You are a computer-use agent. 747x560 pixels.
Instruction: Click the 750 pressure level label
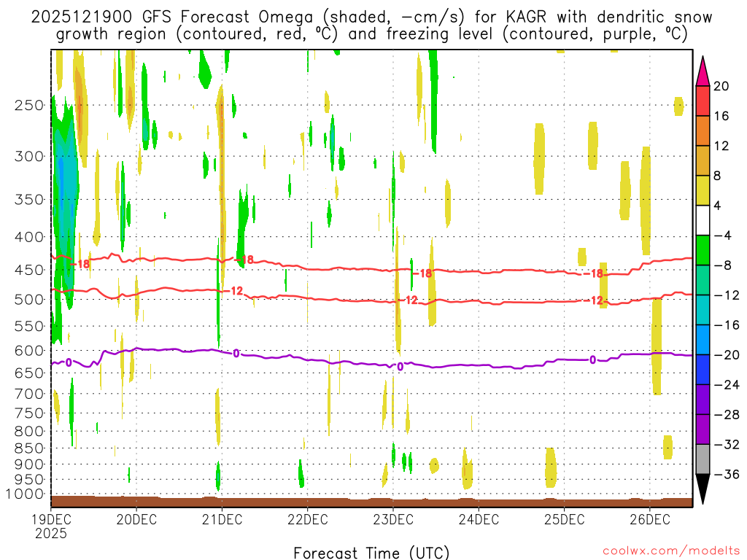[x=29, y=413]
